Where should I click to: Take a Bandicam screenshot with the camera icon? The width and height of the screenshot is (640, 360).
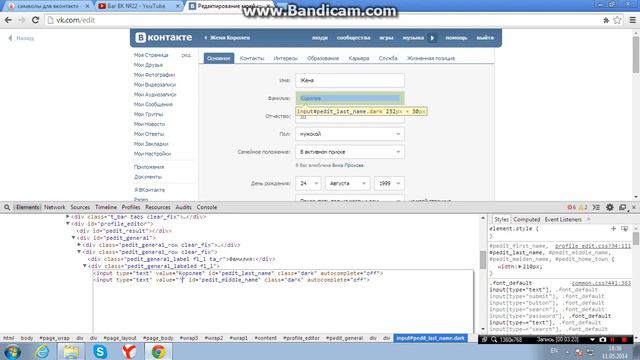pos(602,340)
